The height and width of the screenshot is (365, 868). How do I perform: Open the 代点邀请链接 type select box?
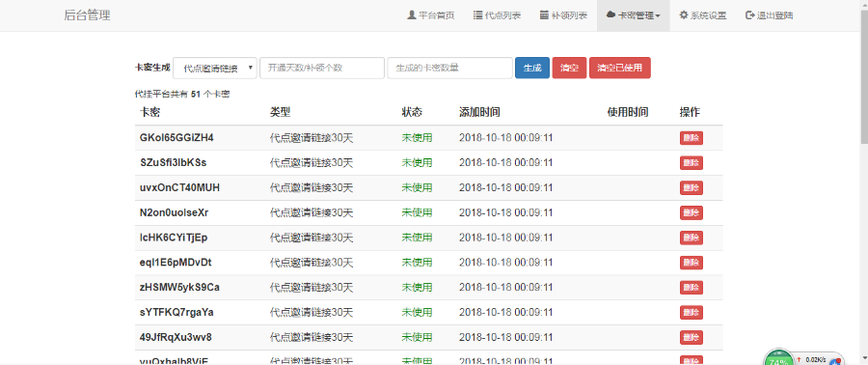click(x=215, y=69)
